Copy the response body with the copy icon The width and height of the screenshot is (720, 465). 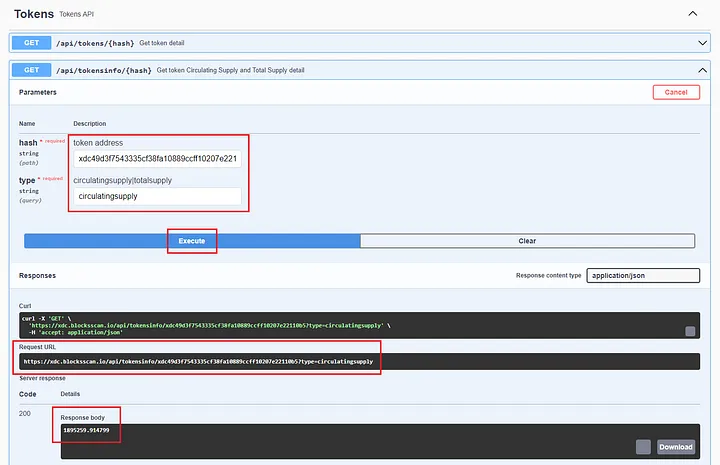coord(643,447)
